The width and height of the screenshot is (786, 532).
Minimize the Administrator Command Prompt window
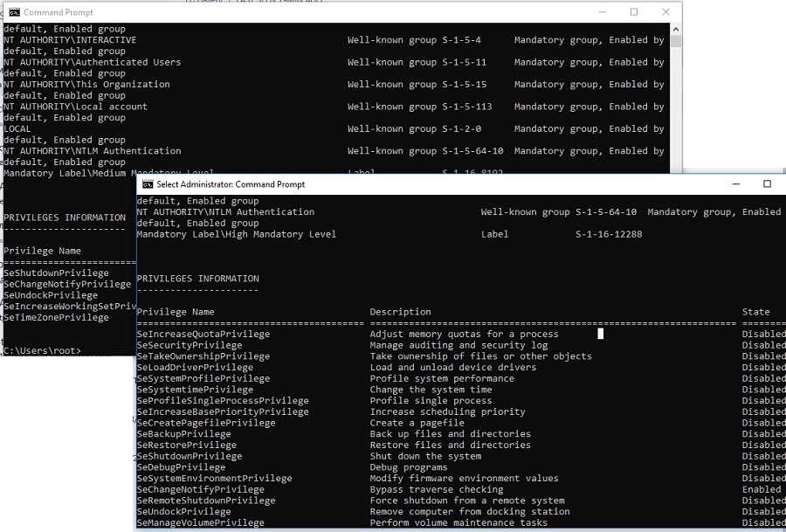click(727, 184)
